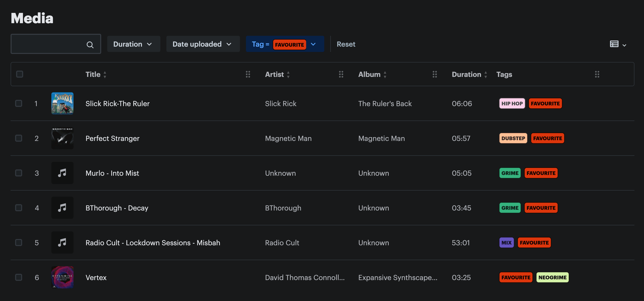The height and width of the screenshot is (301, 644).
Task: Focus the media search input field
Action: point(48,44)
